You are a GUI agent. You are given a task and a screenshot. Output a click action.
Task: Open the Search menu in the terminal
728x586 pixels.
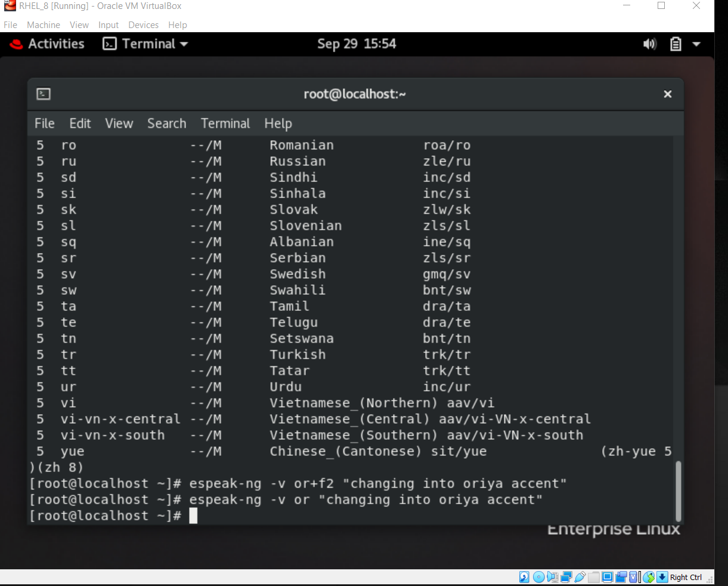point(166,124)
